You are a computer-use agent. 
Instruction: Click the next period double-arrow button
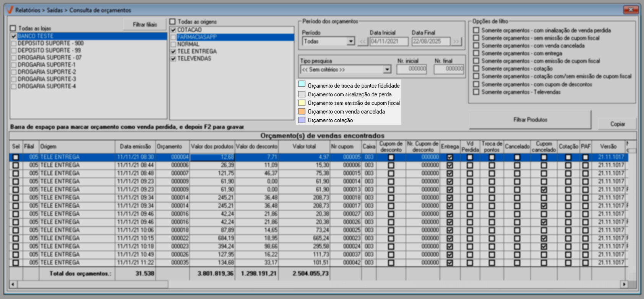[x=456, y=41]
